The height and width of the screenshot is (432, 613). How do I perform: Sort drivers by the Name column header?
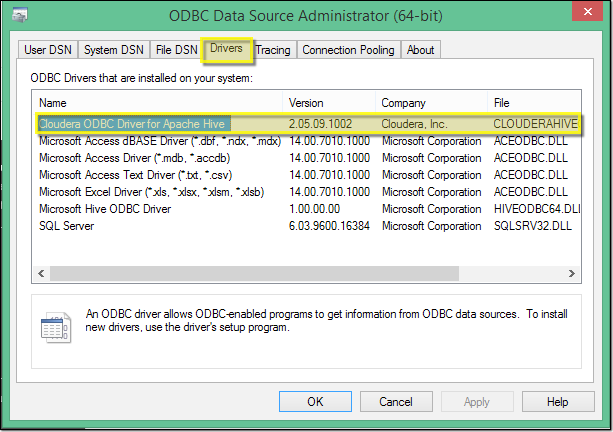(158, 103)
